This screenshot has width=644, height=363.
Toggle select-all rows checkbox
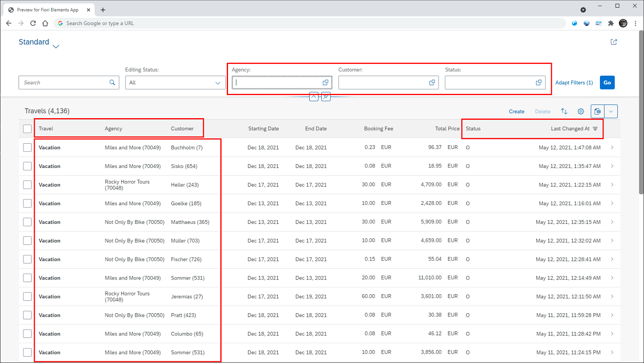pos(27,129)
